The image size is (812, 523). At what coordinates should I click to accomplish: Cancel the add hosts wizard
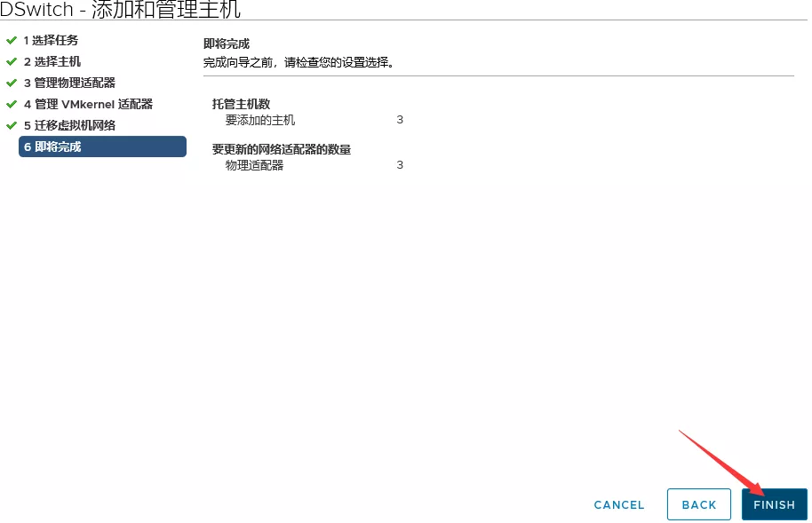[619, 504]
